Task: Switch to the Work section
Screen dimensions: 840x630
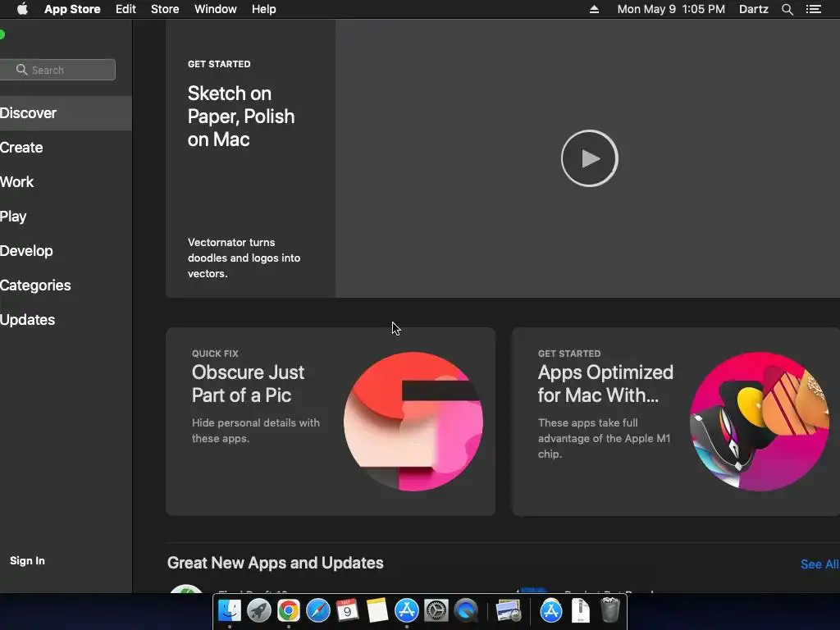Action: 66,181
